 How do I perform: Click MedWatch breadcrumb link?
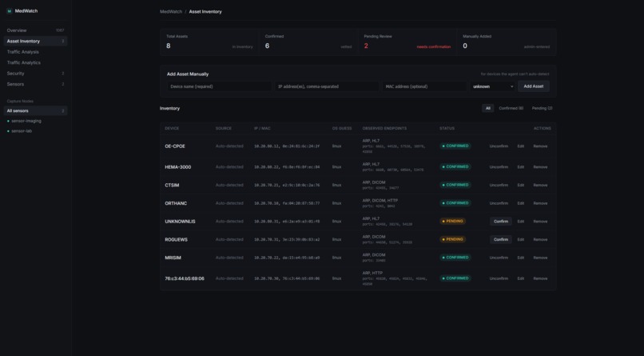(171, 11)
